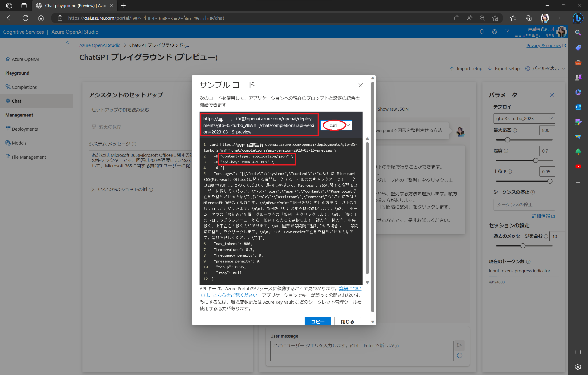588x375 pixels.
Task: Open the gtp-35-turbo_2023 deployment dropdown
Action: (524, 118)
